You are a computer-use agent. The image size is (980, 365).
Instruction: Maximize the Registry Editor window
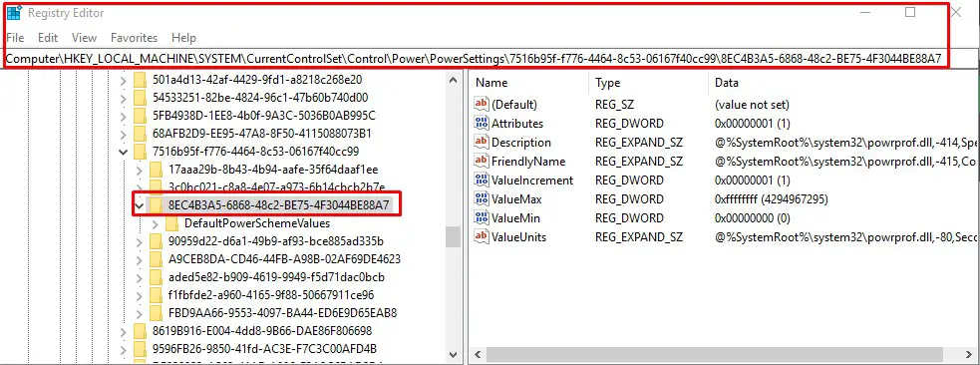click(910, 13)
